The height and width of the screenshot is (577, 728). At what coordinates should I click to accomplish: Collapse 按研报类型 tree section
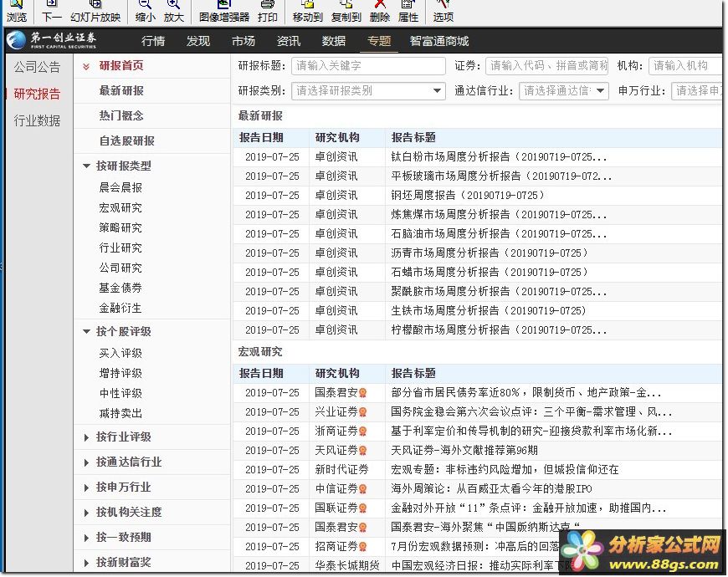click(x=86, y=166)
